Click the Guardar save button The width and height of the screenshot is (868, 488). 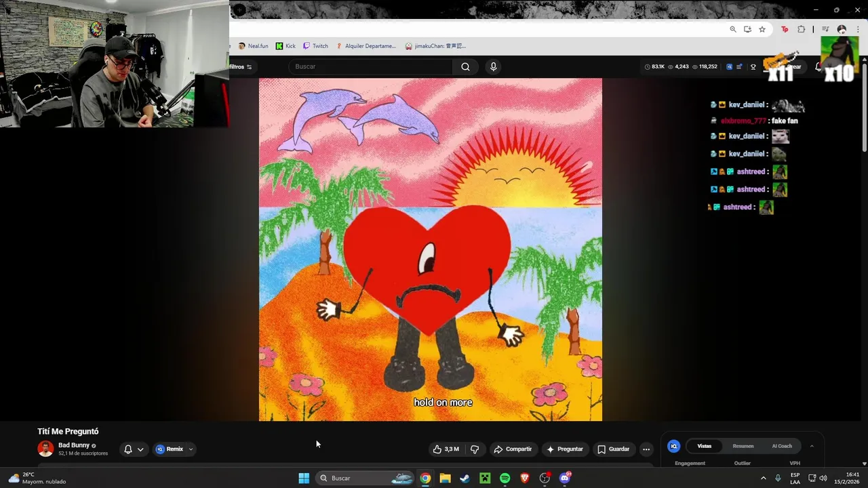(x=613, y=449)
